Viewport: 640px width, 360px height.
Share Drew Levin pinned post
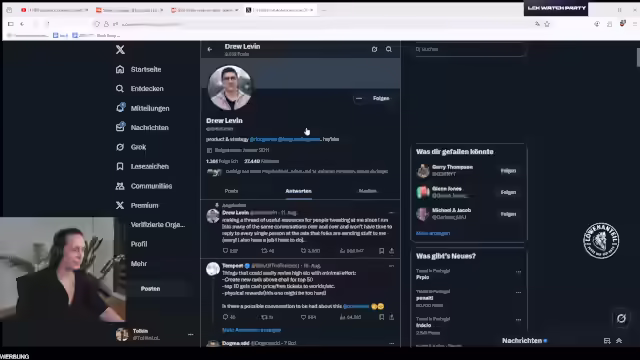(391, 251)
